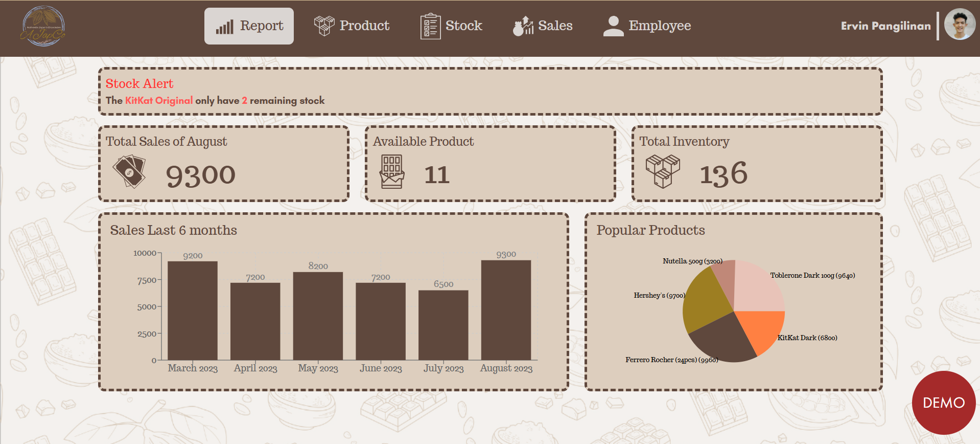Screen dimensions: 980x444
Task: Select the March 2023 bar in sales chart
Action: coord(193,310)
